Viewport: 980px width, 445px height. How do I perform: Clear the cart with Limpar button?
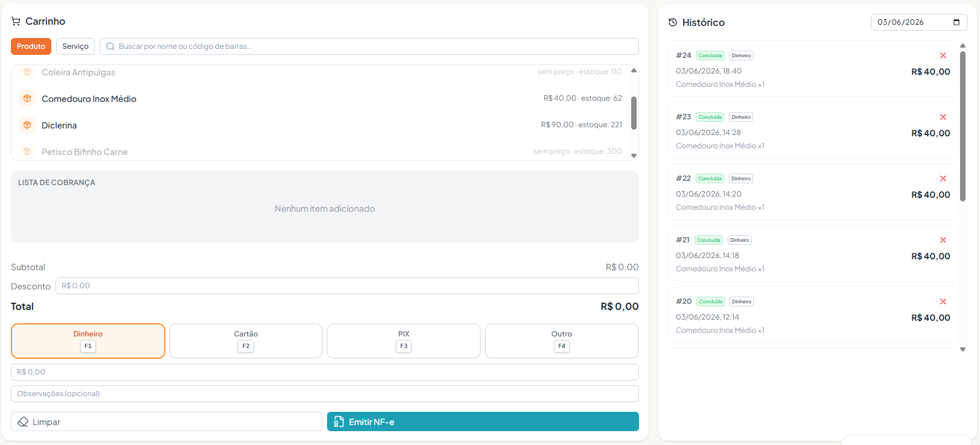[x=167, y=421]
